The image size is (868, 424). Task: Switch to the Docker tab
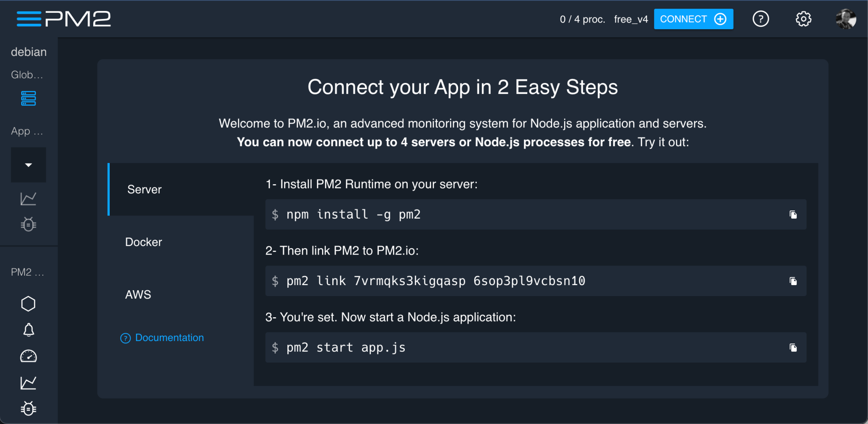[181, 242]
